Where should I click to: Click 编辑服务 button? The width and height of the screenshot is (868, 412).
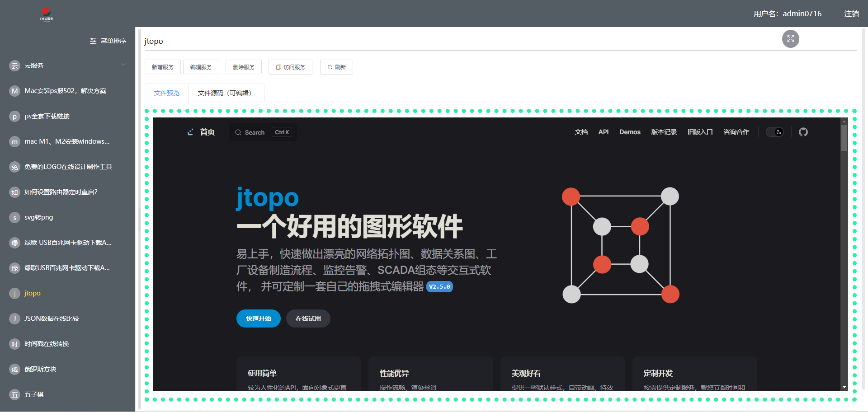[x=201, y=67]
